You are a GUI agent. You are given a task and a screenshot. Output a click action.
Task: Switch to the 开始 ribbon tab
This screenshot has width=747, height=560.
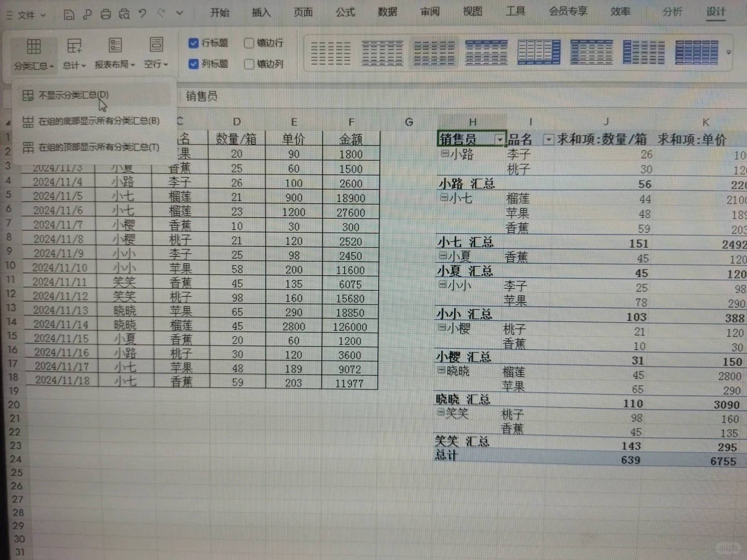click(x=220, y=12)
